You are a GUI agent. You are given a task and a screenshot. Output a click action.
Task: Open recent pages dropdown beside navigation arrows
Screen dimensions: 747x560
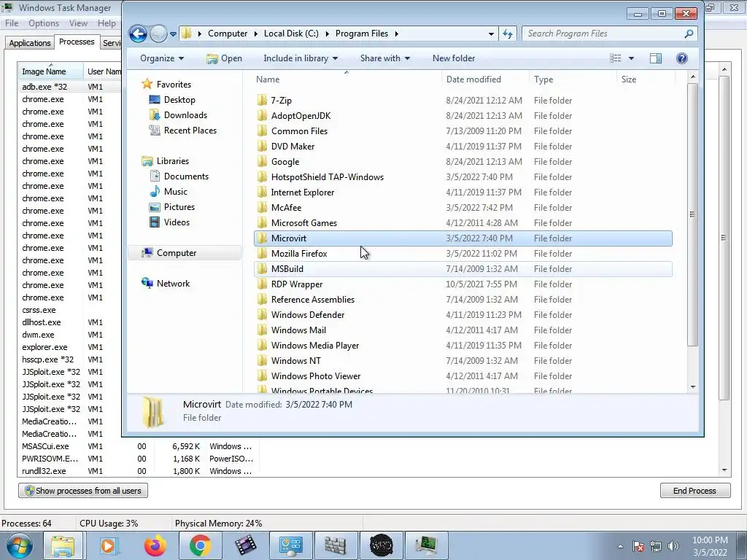click(x=173, y=34)
